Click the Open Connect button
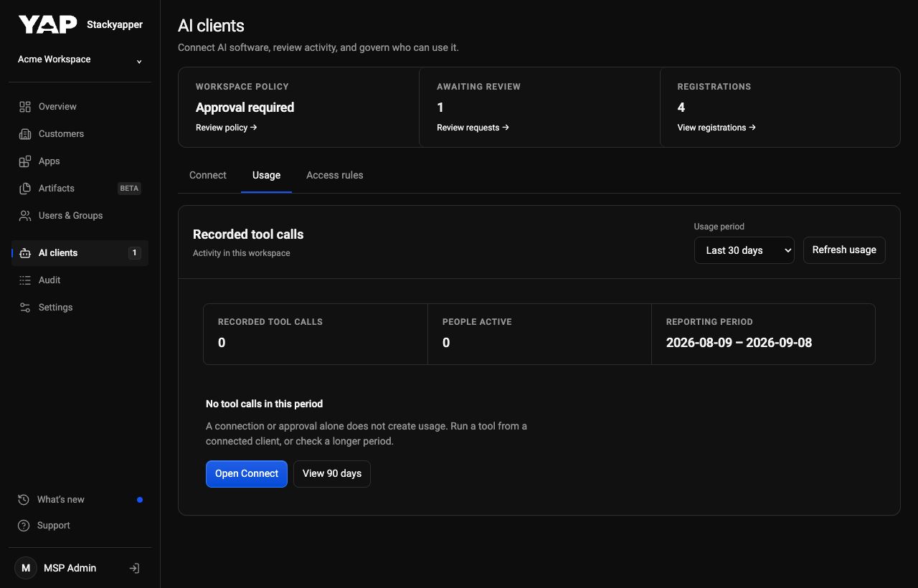The width and height of the screenshot is (918, 588). [247, 474]
